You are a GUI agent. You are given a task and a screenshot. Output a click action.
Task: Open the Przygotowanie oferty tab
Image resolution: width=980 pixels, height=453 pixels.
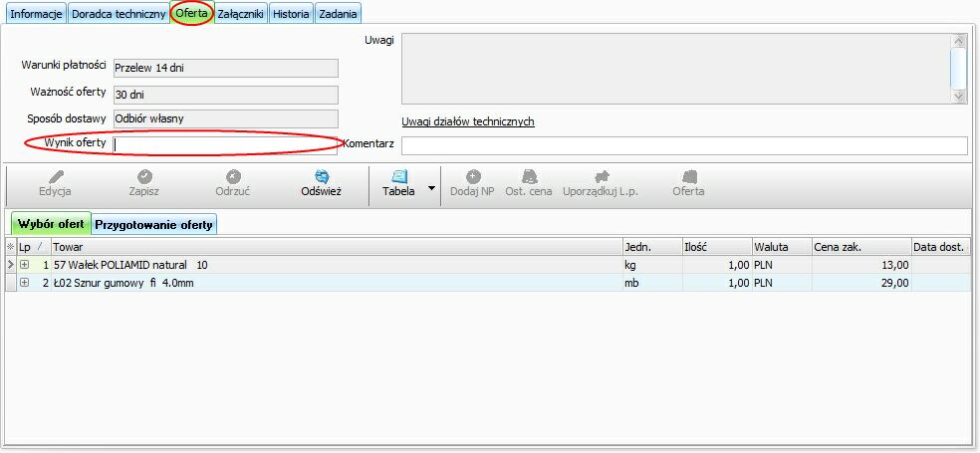tap(154, 224)
